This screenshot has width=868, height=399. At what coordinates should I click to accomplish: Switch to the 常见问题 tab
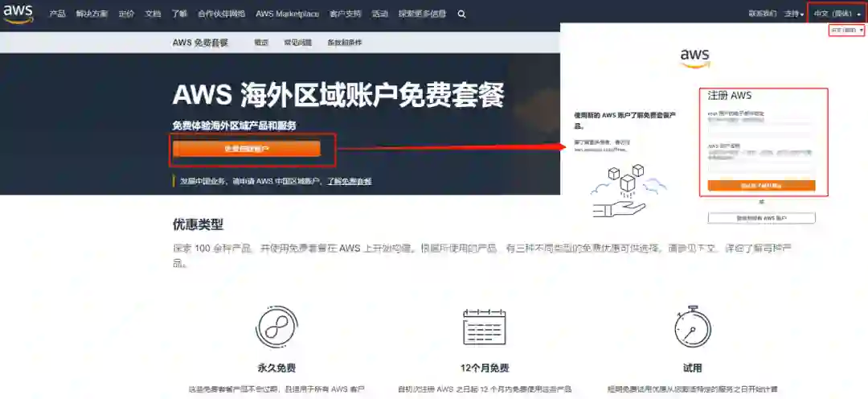298,43
